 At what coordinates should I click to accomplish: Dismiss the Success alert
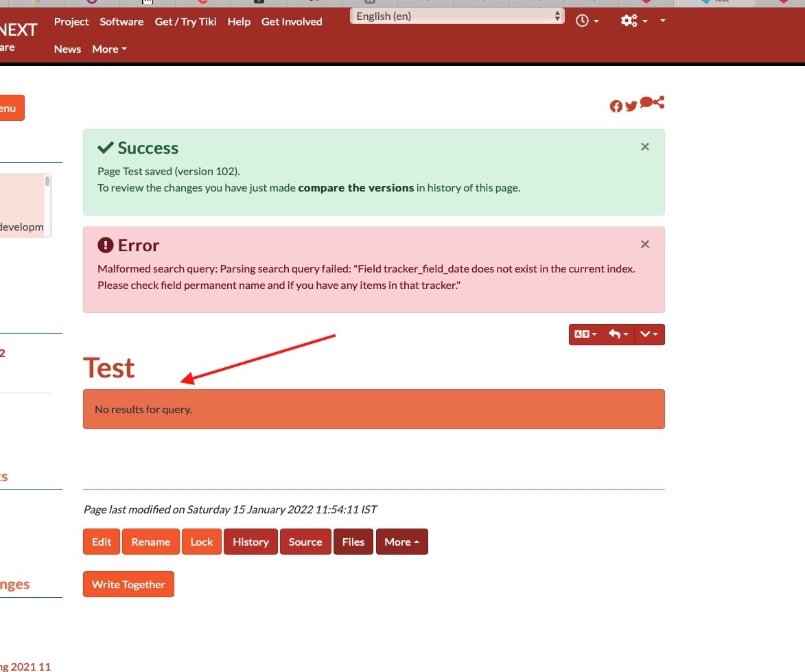pyautogui.click(x=645, y=147)
